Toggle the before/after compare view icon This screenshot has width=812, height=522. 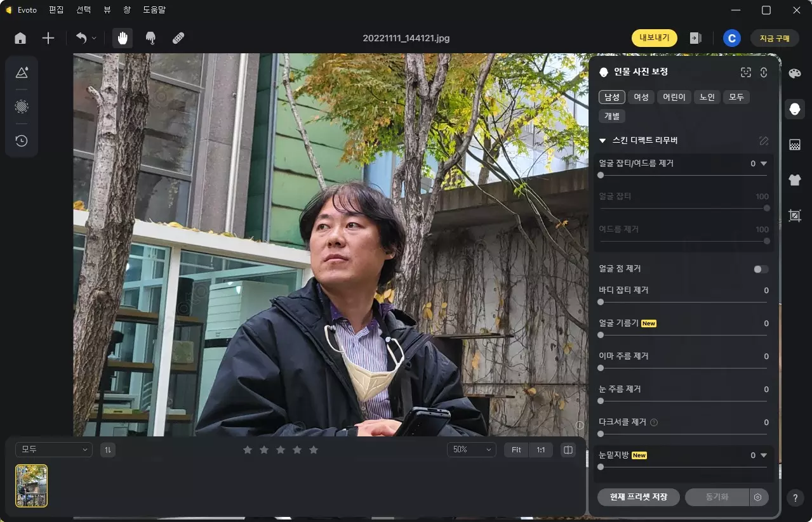568,450
